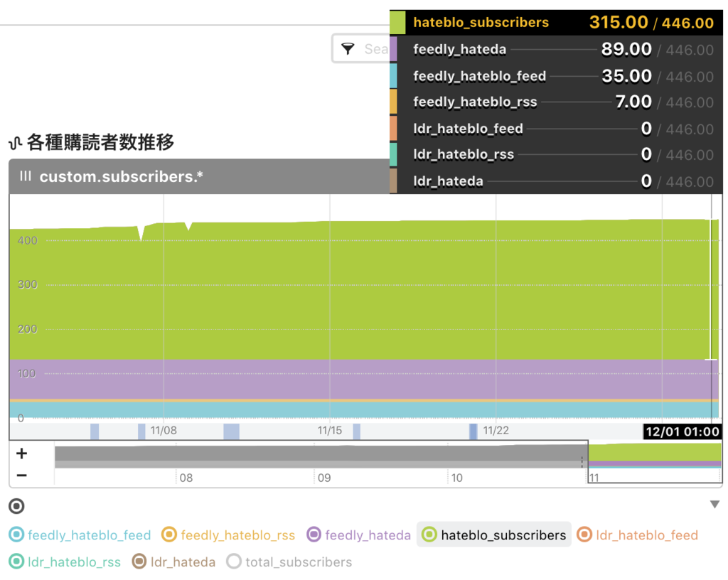Click the custom.subscribers.* graph title
728x580 pixels.
tap(121, 176)
